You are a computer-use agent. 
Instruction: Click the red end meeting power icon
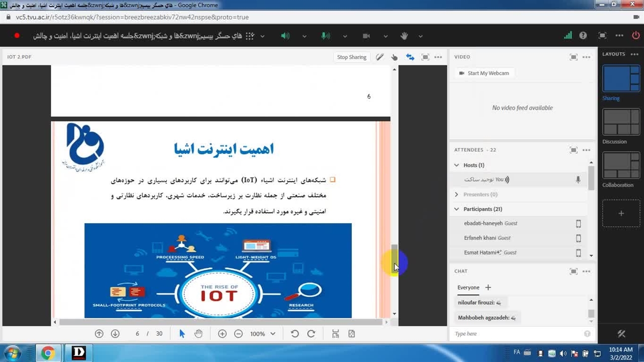635,36
